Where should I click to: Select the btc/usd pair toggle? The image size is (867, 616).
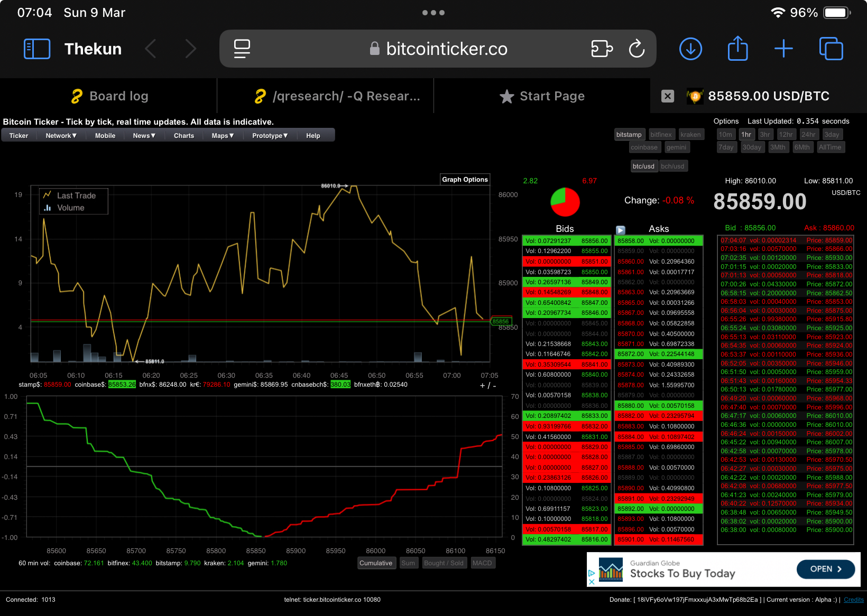643,166
